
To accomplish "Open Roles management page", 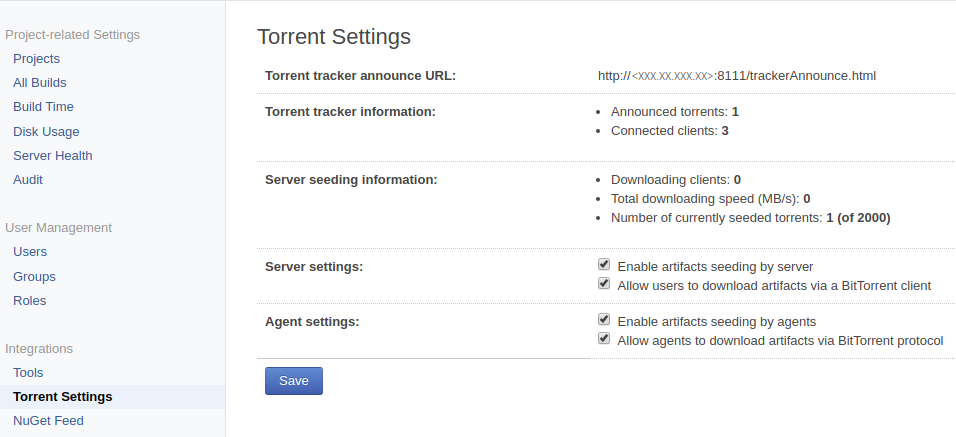I will (30, 300).
